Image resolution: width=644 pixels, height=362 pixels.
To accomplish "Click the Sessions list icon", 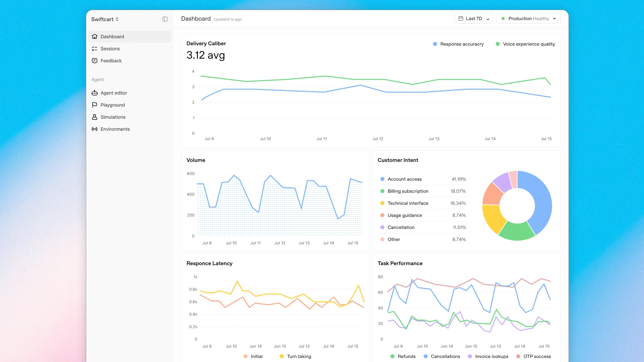I will click(x=95, y=49).
